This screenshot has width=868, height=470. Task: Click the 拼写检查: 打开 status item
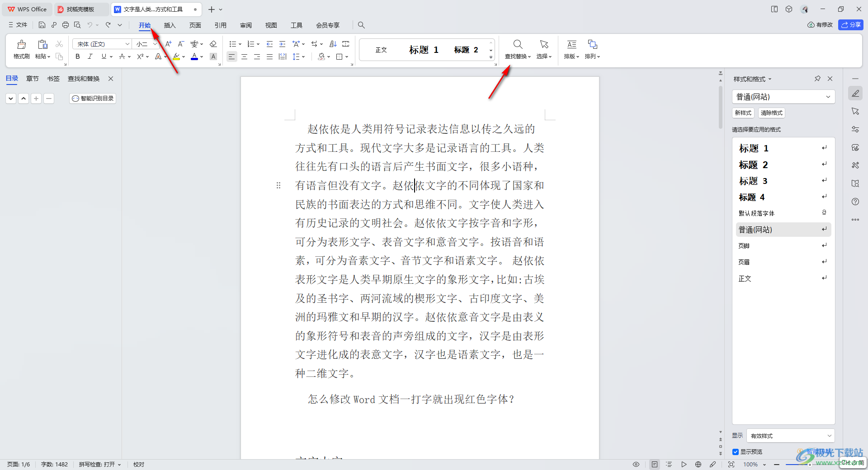coord(100,464)
